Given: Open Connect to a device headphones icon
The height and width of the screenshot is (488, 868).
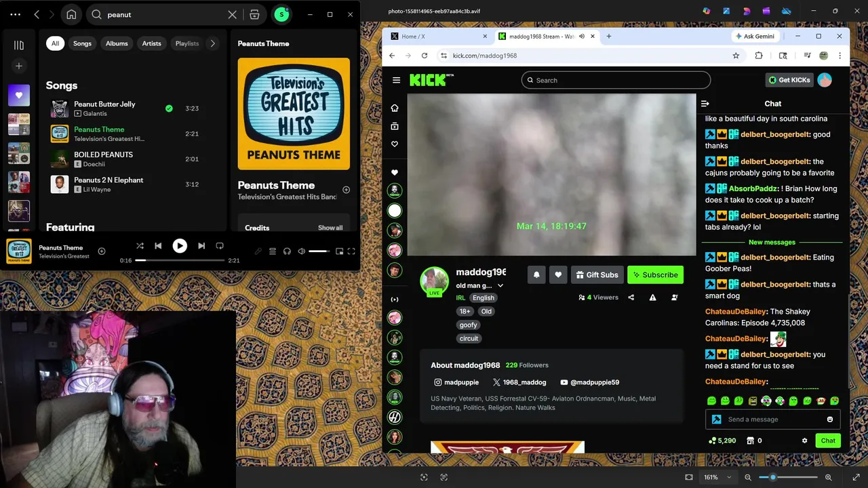Looking at the screenshot, I should click(x=287, y=251).
